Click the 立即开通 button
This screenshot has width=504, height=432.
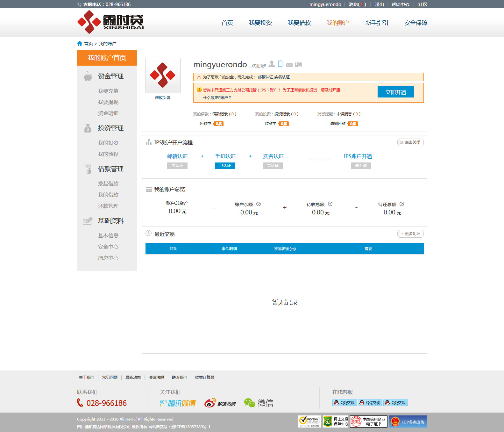point(395,92)
